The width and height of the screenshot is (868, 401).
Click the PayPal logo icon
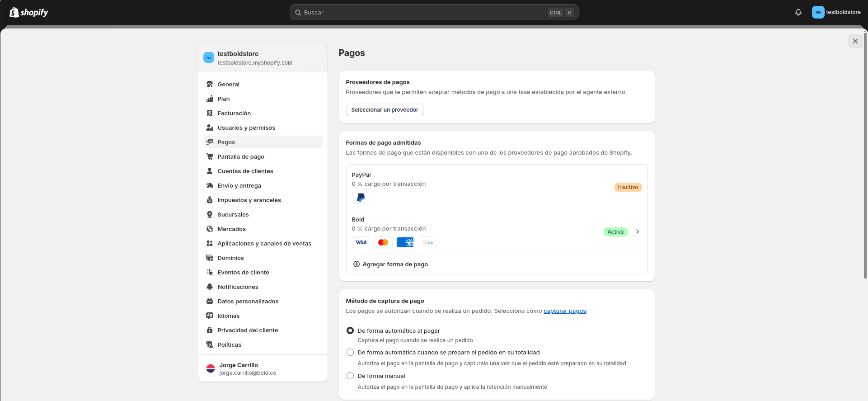click(x=361, y=198)
